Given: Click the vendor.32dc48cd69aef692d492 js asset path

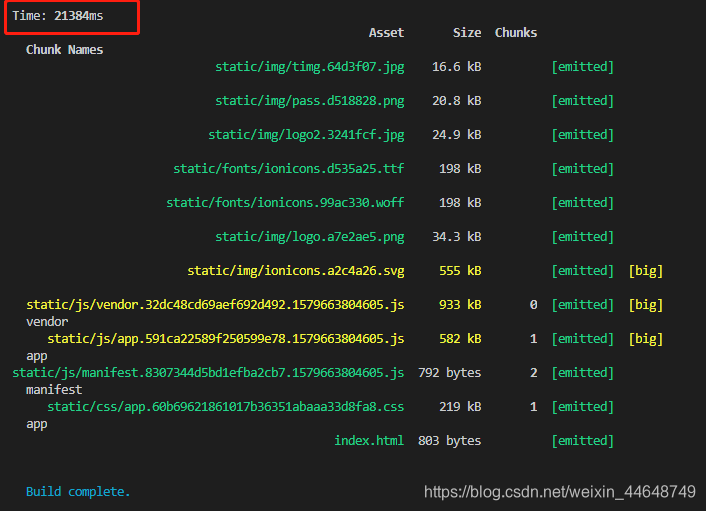Looking at the screenshot, I should [x=215, y=305].
